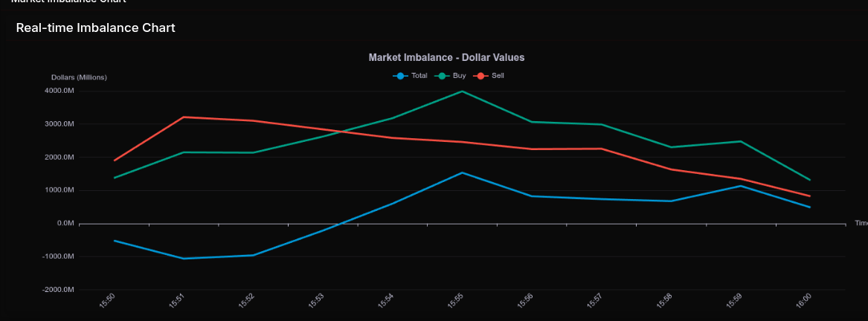Click the Buy line point at 16:00

(x=809, y=180)
